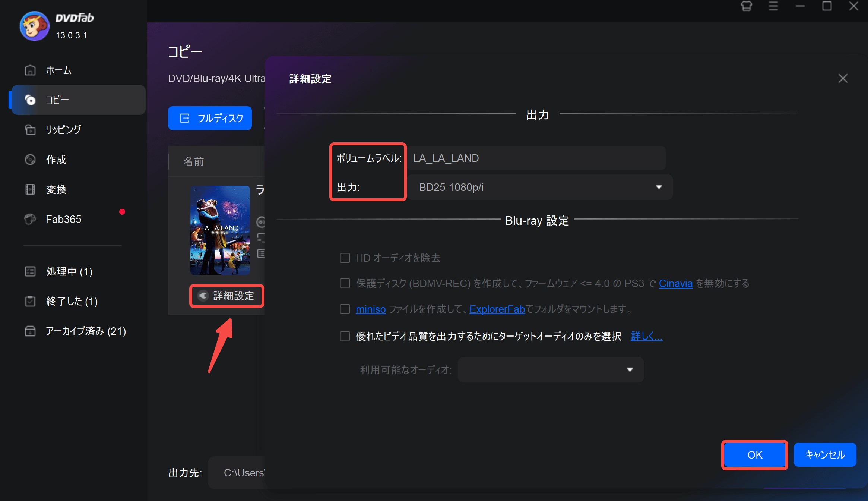Click the Fab365 globe icon
This screenshot has width=868, height=501.
tap(30, 219)
